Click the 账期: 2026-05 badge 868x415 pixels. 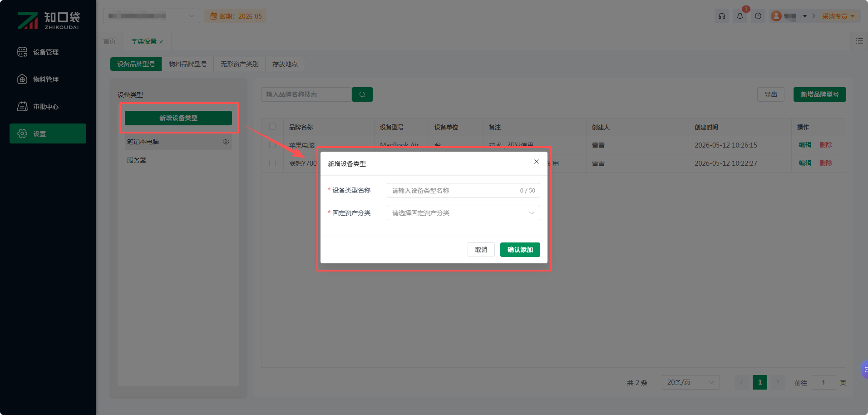click(235, 16)
